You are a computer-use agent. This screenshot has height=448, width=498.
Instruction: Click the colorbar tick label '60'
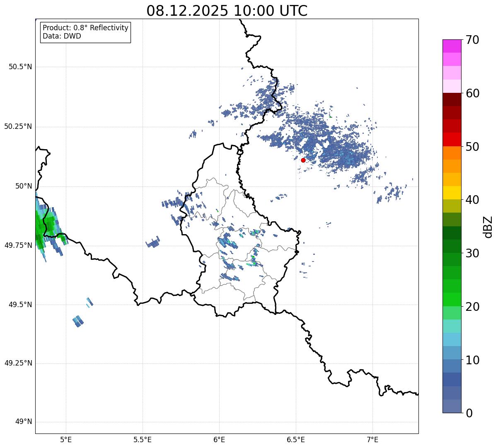(472, 93)
